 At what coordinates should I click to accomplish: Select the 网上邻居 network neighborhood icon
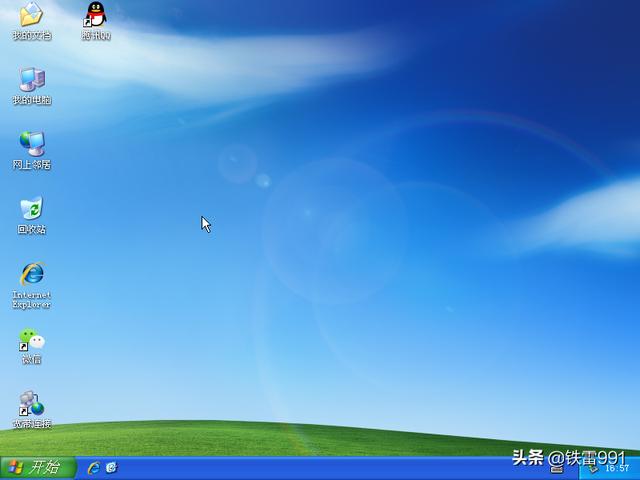click(31, 150)
